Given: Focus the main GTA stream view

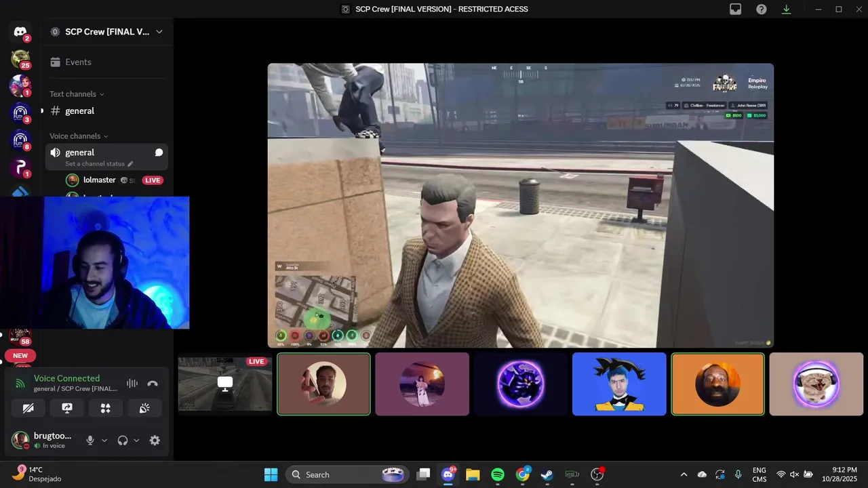Looking at the screenshot, I should tap(521, 205).
